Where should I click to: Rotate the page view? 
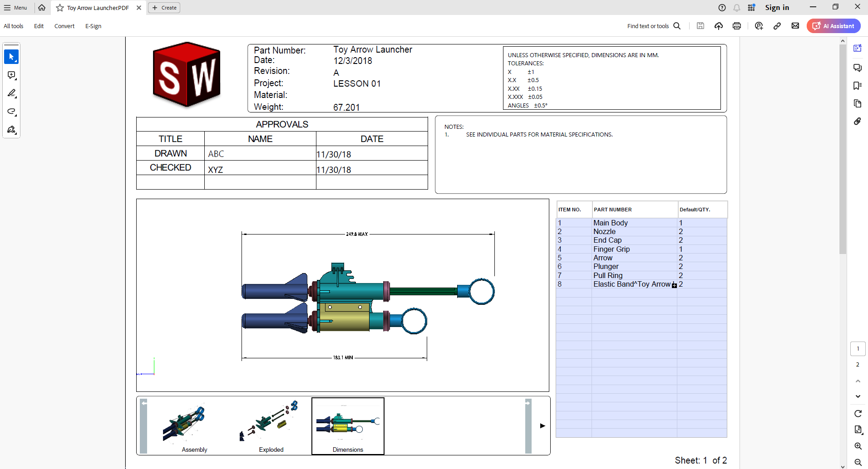pos(858,413)
